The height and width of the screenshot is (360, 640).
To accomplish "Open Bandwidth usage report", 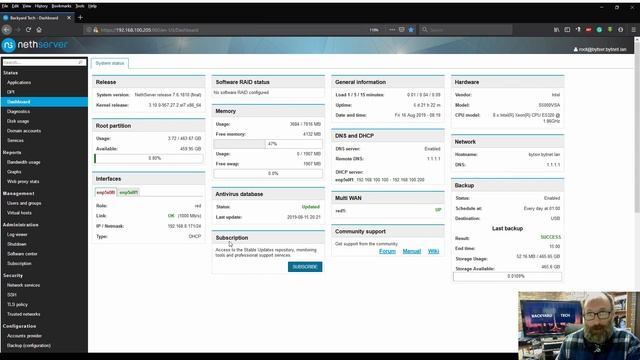I will point(23,162).
